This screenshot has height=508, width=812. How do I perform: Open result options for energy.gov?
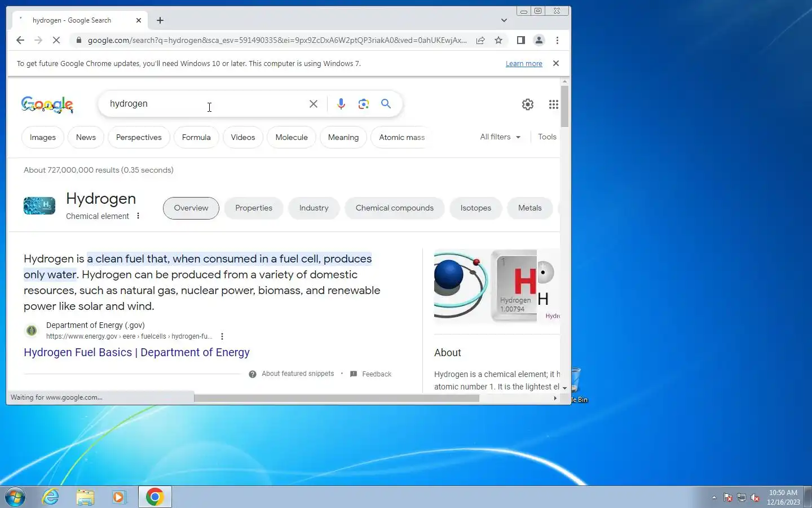click(x=222, y=336)
